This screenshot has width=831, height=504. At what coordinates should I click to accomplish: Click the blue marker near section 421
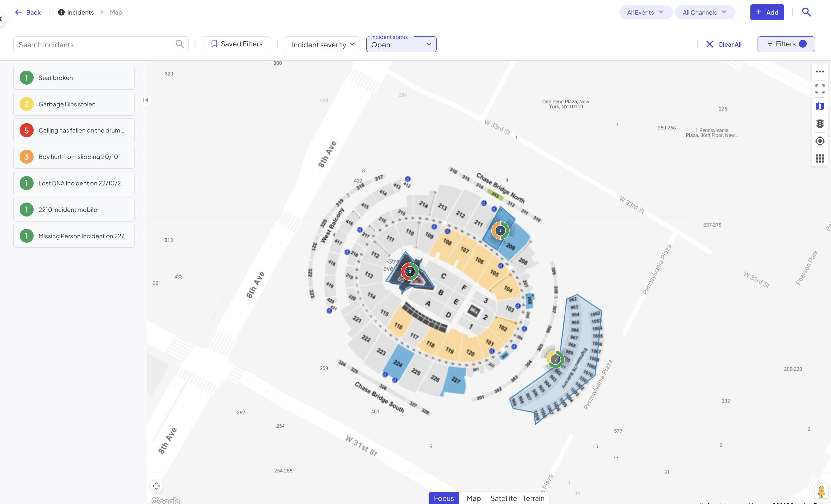click(x=329, y=311)
